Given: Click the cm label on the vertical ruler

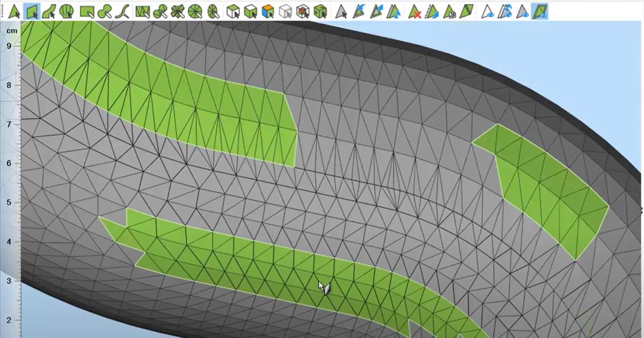Looking at the screenshot, I should click(x=11, y=31).
